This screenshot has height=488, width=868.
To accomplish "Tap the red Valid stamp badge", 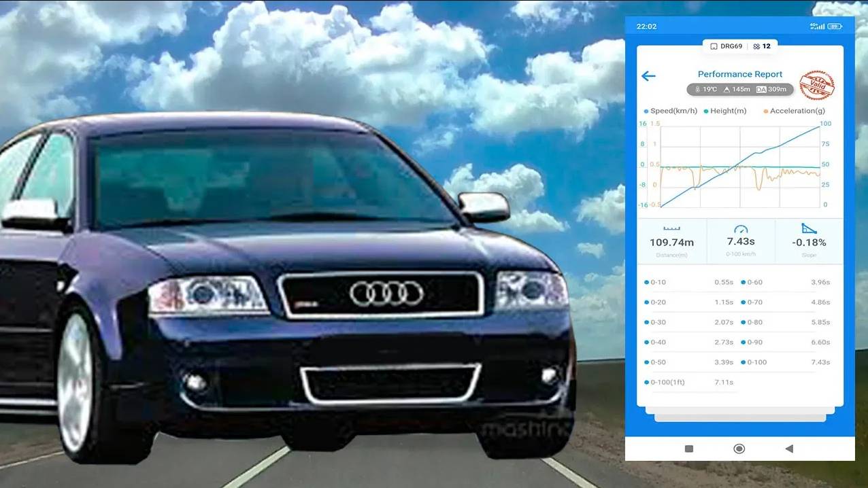I will [x=816, y=85].
